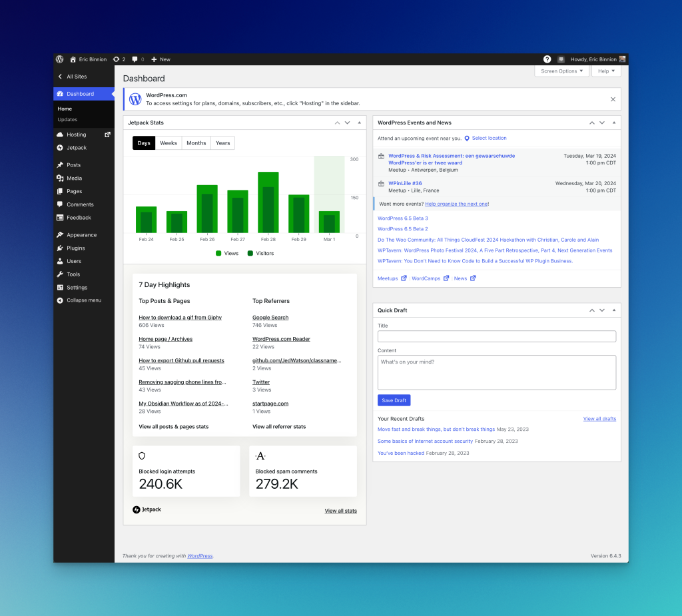The height and width of the screenshot is (616, 682).
Task: Click WordPress 6.5 Beta 3 news link
Action: click(x=403, y=218)
